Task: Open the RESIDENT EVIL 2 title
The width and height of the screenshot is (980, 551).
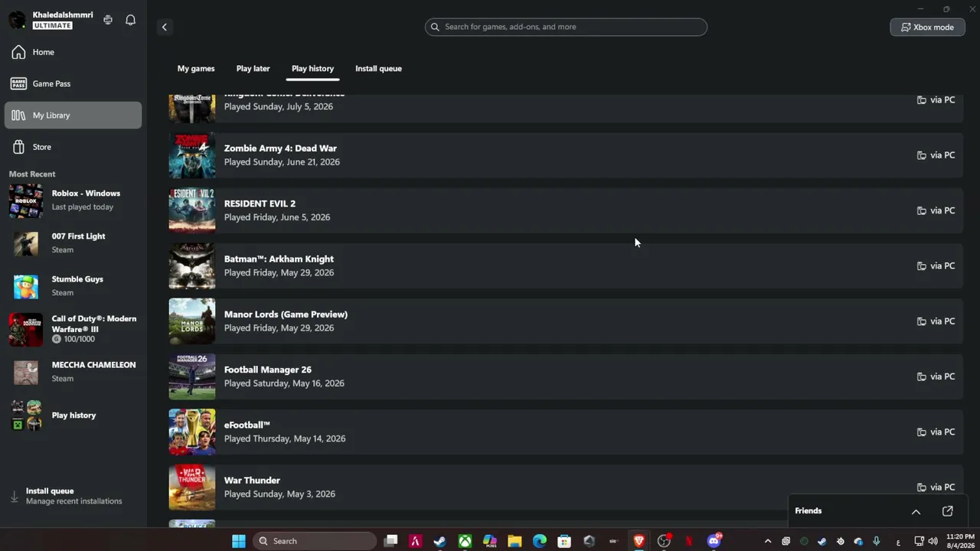Action: [x=260, y=204]
